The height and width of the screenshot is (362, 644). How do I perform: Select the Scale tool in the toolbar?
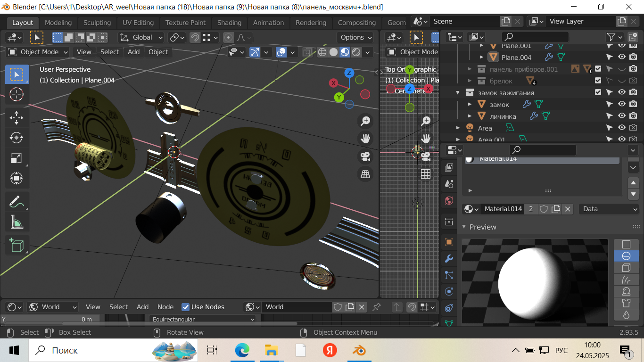17,158
